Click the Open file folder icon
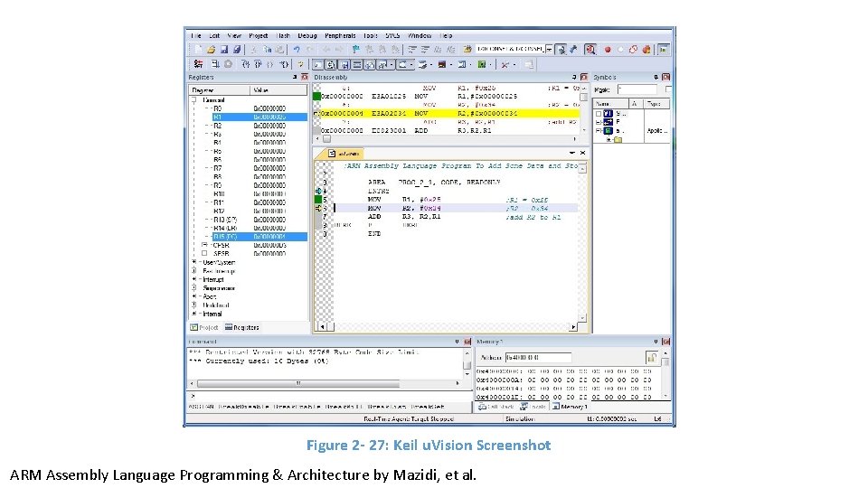The height and width of the screenshot is (488, 868). (211, 49)
